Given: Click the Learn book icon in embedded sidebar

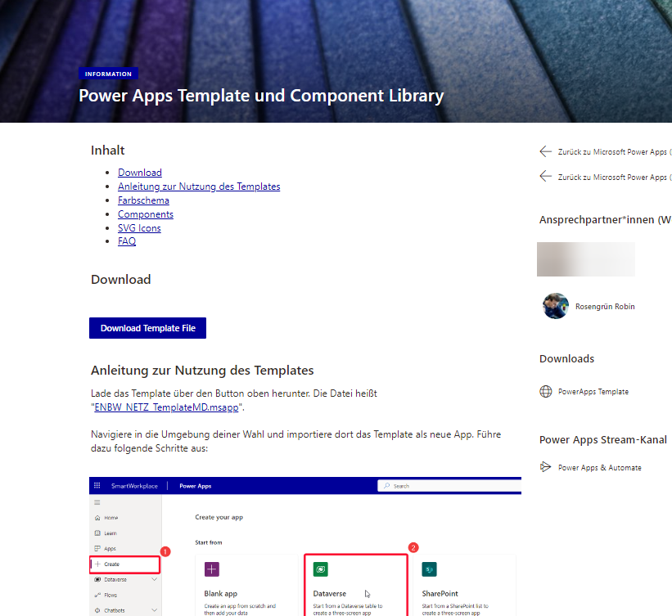Looking at the screenshot, I should click(x=97, y=533).
